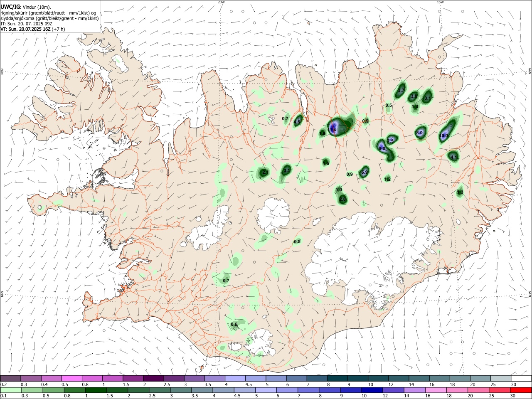Pick the mauve swatch between 0.3 and 0.4, upper scale
The width and height of the screenshot is (532, 399).
(x=31, y=379)
